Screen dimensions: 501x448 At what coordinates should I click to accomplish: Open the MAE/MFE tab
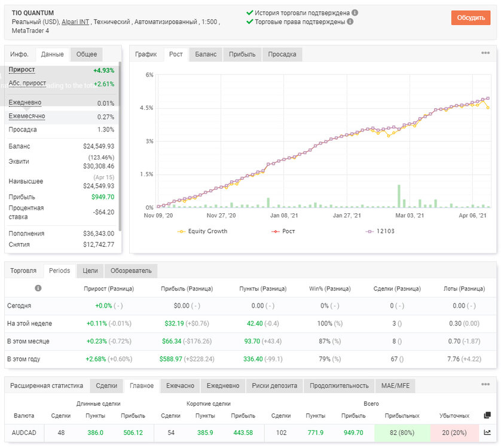click(x=395, y=386)
